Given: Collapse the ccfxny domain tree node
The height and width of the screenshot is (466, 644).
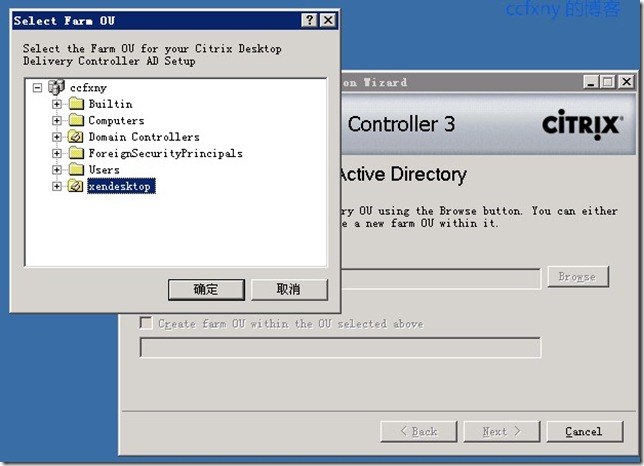Looking at the screenshot, I should pos(37,87).
